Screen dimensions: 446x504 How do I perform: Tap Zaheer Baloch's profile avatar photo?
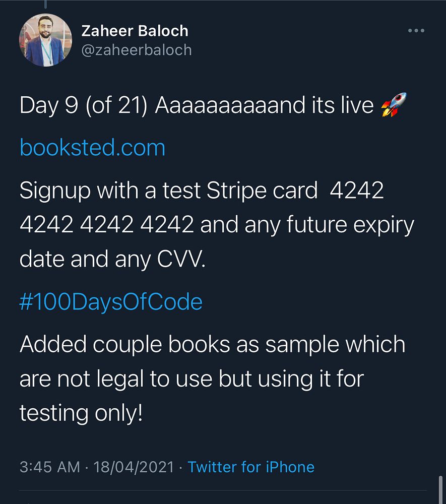pyautogui.click(x=45, y=40)
